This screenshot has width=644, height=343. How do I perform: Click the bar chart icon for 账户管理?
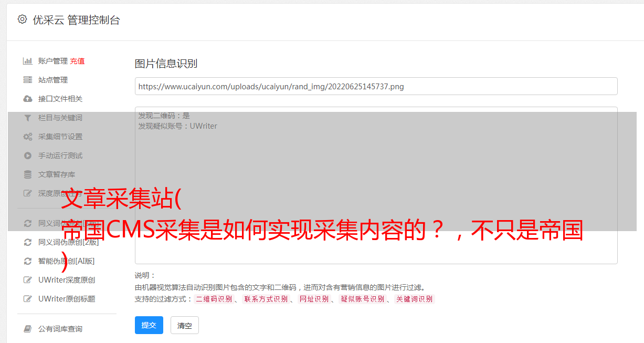point(28,61)
